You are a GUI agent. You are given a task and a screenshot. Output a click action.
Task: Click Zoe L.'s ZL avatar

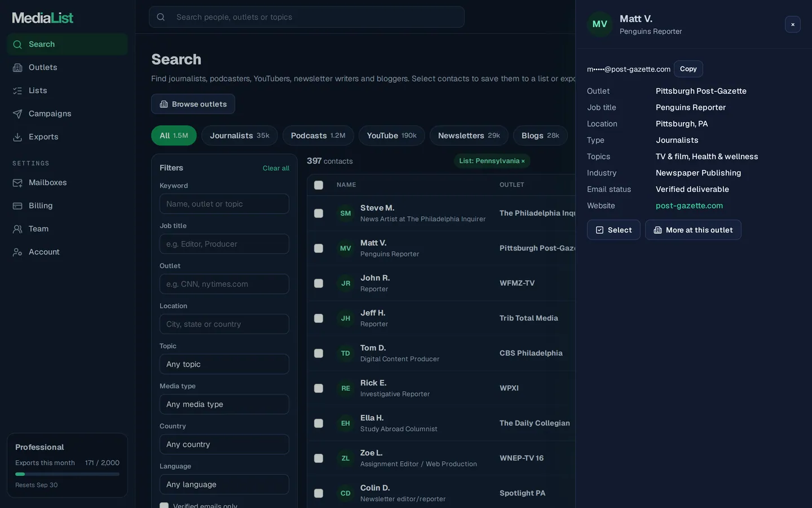click(x=346, y=458)
